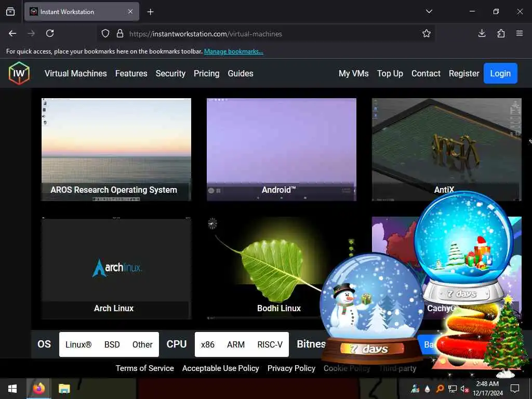Click the blue Login button
The image size is (532, 399).
tap(500, 73)
